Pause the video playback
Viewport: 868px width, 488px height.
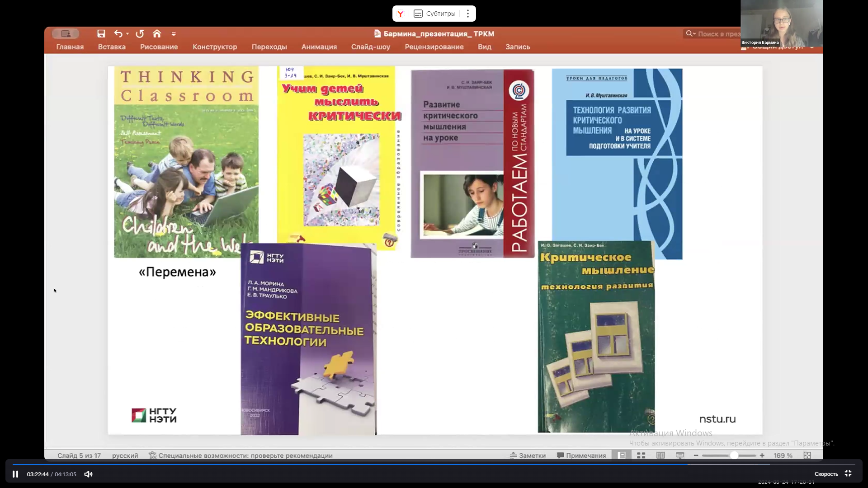click(15, 474)
